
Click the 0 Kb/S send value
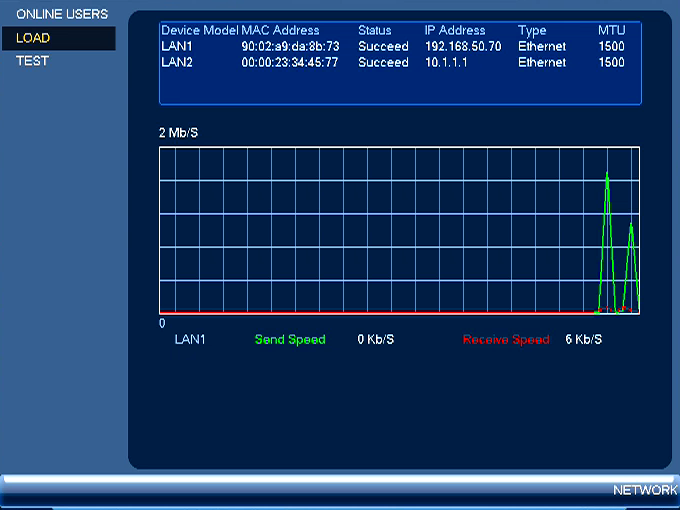(376, 339)
